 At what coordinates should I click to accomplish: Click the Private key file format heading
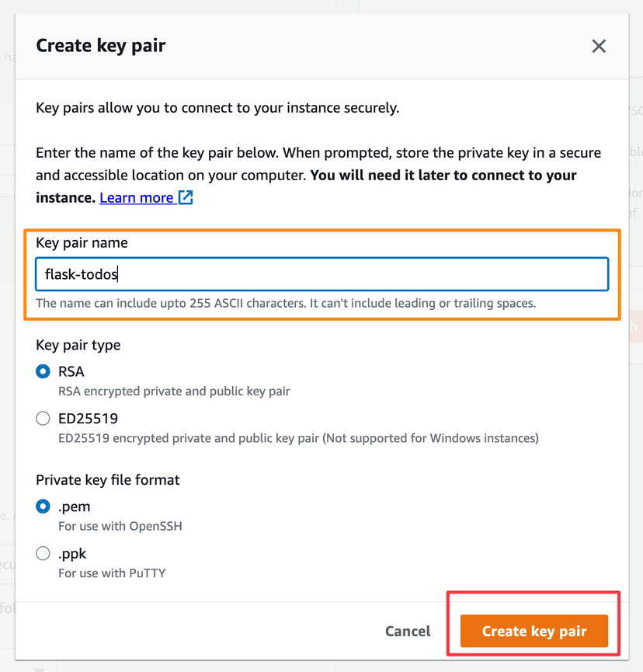[x=107, y=480]
